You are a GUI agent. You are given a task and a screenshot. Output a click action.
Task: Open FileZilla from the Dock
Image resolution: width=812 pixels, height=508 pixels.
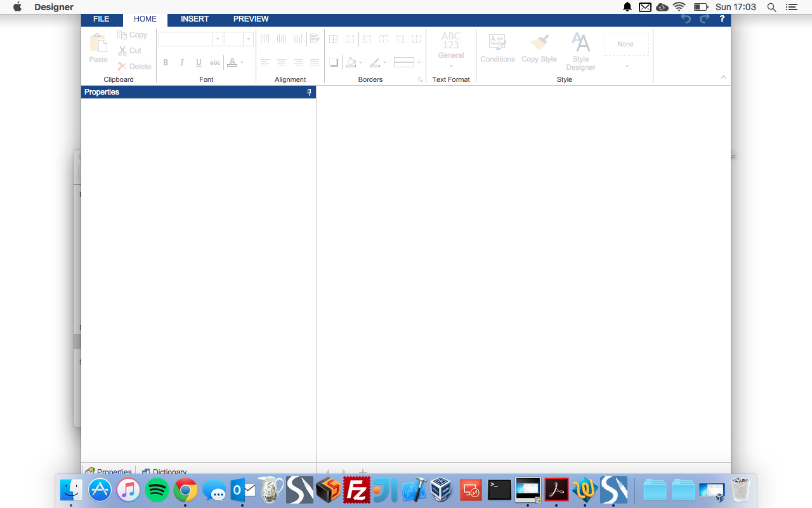[357, 490]
